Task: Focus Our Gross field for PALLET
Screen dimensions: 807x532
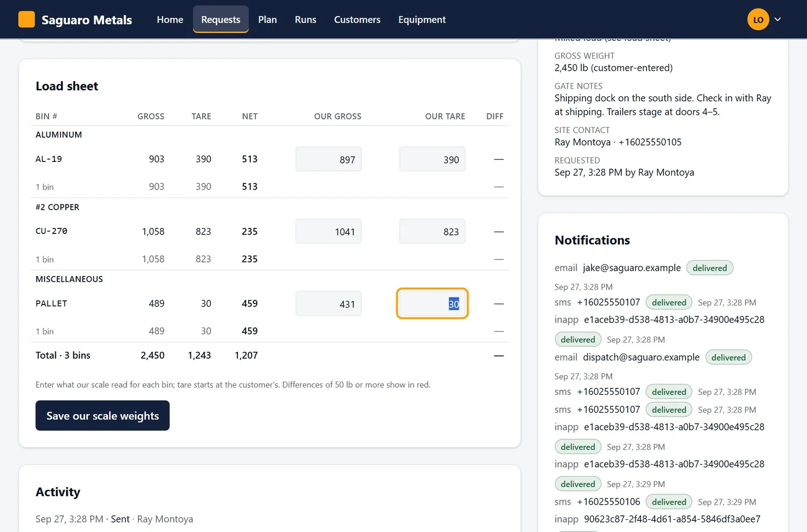Action: [328, 304]
